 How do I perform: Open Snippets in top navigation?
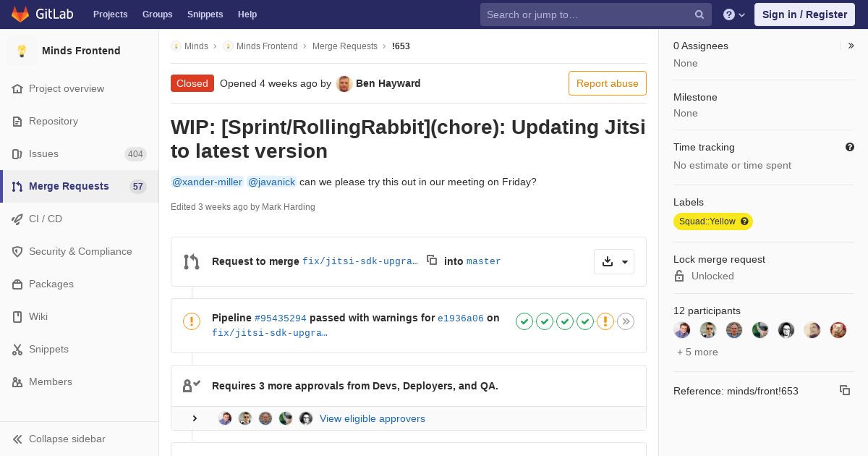pyautogui.click(x=205, y=14)
